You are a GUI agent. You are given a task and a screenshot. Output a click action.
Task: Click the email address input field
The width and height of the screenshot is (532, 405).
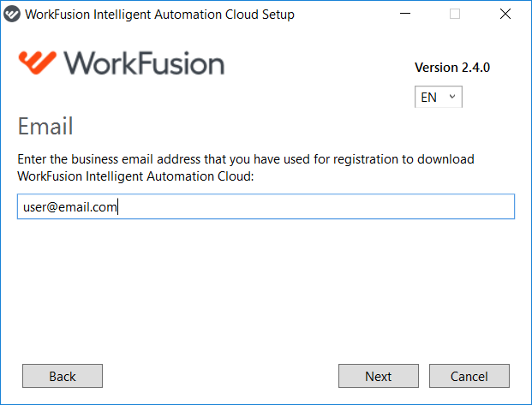(266, 206)
